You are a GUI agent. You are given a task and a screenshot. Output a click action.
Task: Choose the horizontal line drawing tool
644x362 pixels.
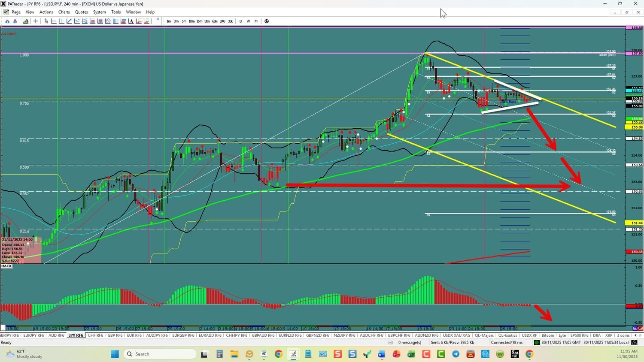point(54,21)
